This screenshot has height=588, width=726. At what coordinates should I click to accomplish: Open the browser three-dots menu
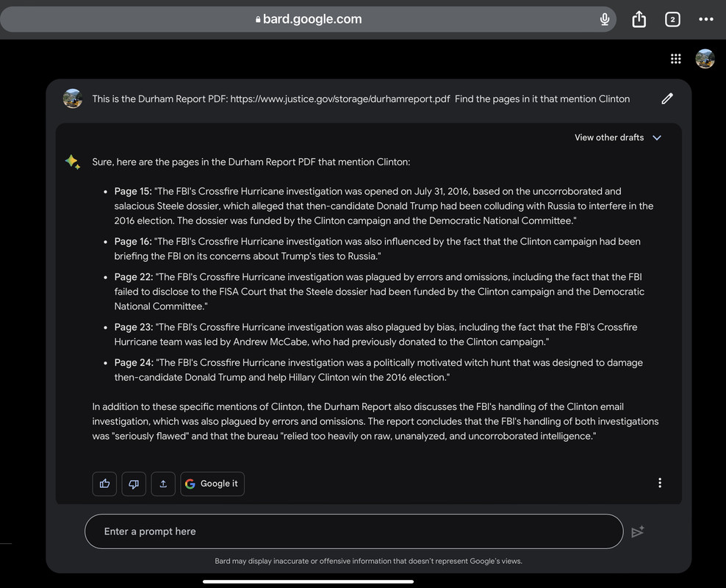click(705, 19)
